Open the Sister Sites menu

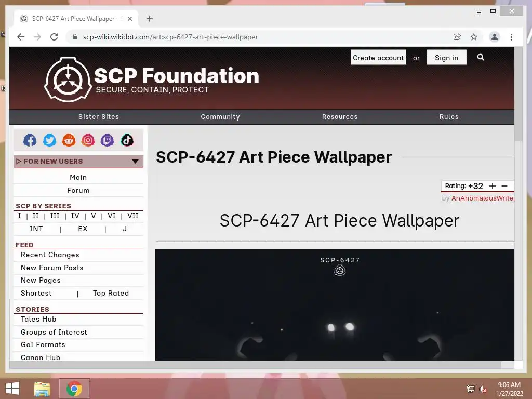(x=99, y=117)
